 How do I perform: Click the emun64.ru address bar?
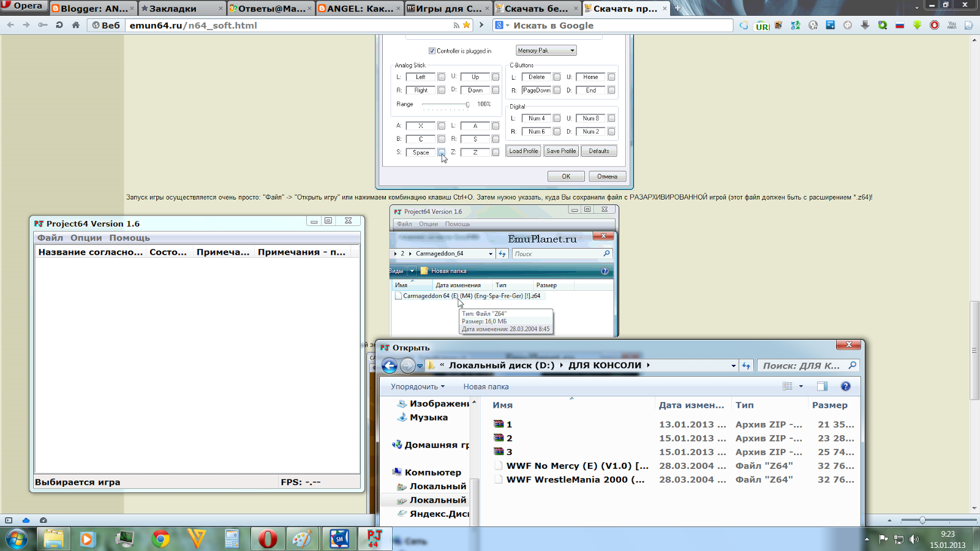pos(288,25)
